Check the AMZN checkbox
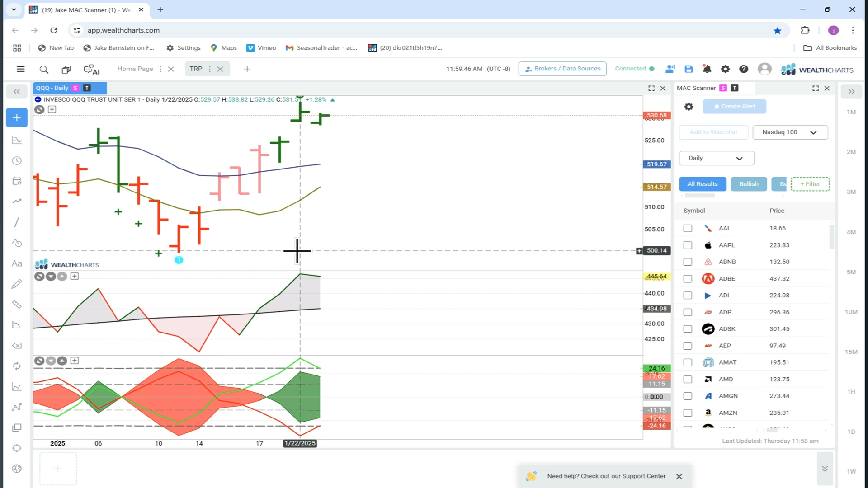Screen dimensions: 868x488 click(688, 413)
